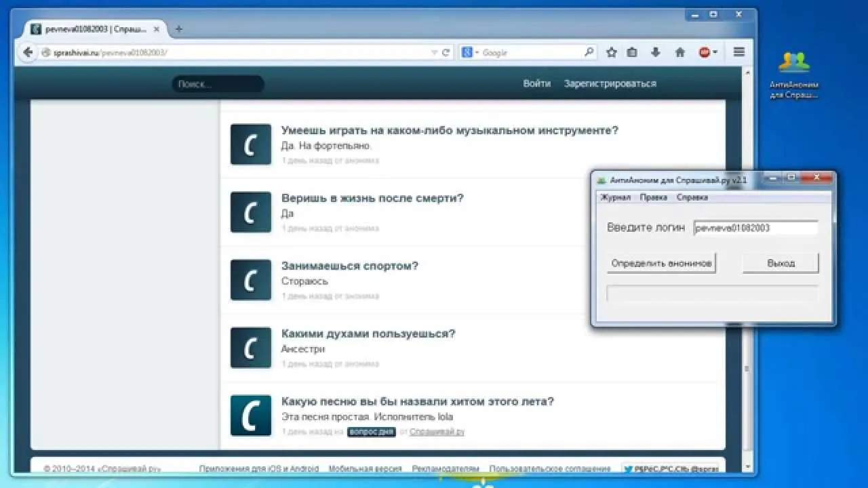The height and width of the screenshot is (488, 868).
Task: Close the pevneva01082003 browser tab
Action: (158, 29)
